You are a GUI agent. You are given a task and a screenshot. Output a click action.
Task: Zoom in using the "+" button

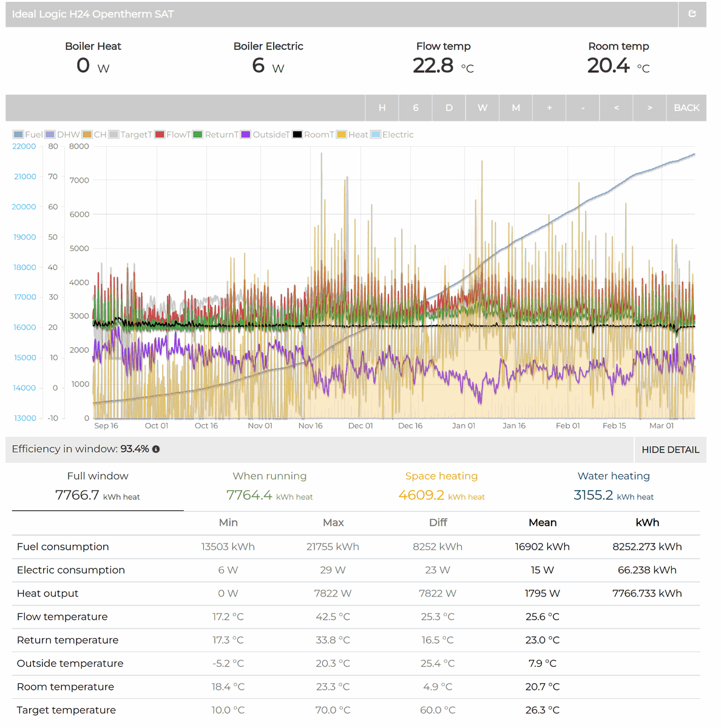[549, 107]
